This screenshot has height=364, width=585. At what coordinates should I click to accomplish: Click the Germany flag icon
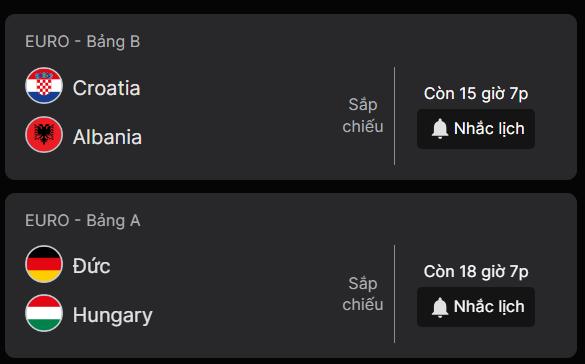point(44,264)
